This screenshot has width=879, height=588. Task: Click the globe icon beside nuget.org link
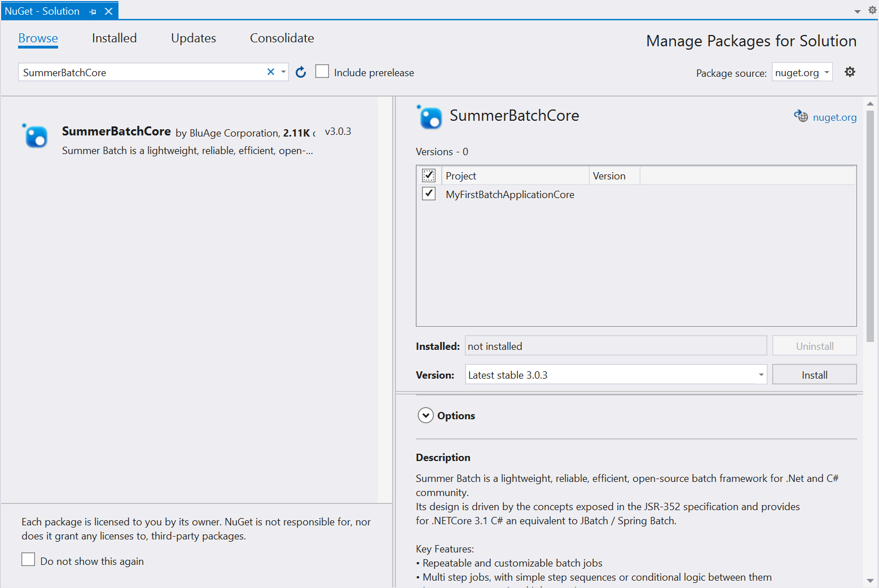[801, 116]
